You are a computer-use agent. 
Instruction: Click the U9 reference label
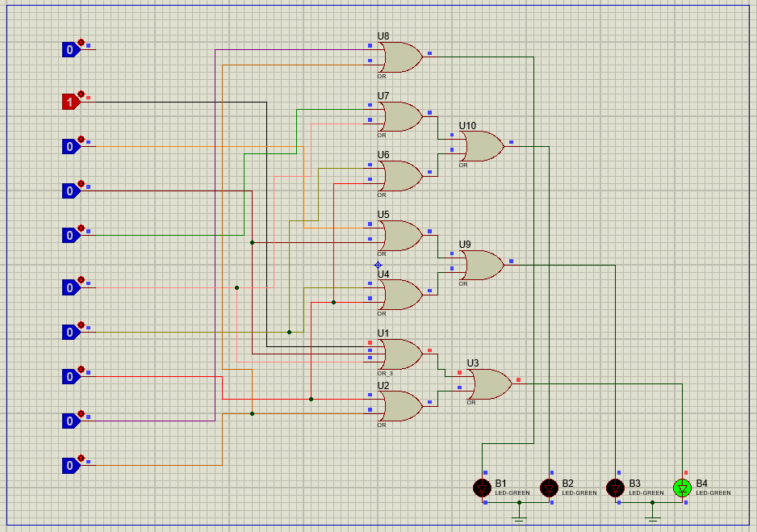pos(464,245)
